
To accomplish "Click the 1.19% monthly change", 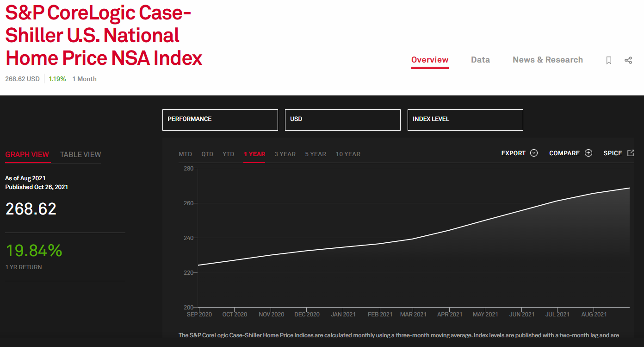I will (57, 79).
